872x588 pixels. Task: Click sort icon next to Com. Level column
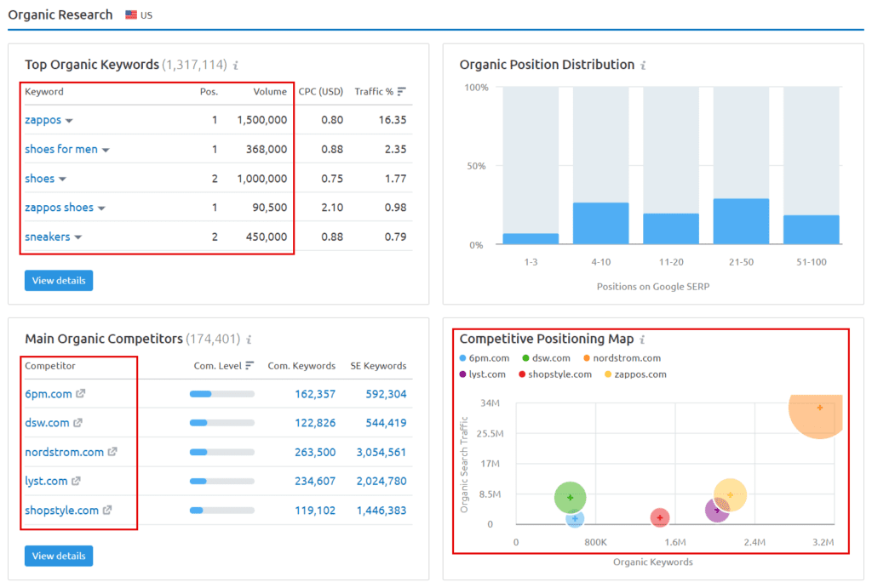point(250,366)
